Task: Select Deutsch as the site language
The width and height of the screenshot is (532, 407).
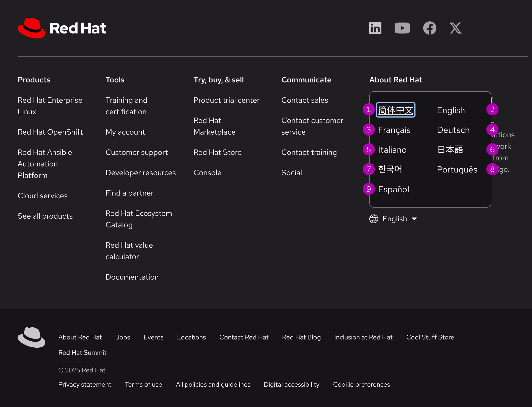Action: [453, 130]
